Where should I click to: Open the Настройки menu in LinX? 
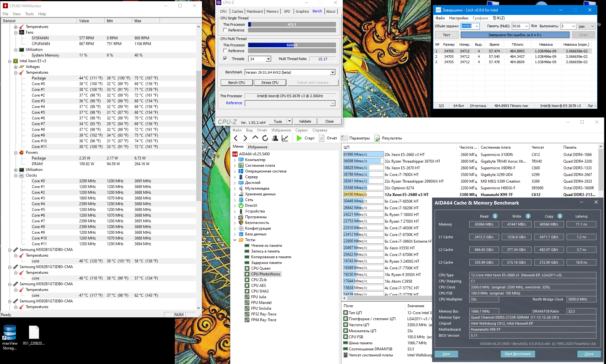click(459, 18)
